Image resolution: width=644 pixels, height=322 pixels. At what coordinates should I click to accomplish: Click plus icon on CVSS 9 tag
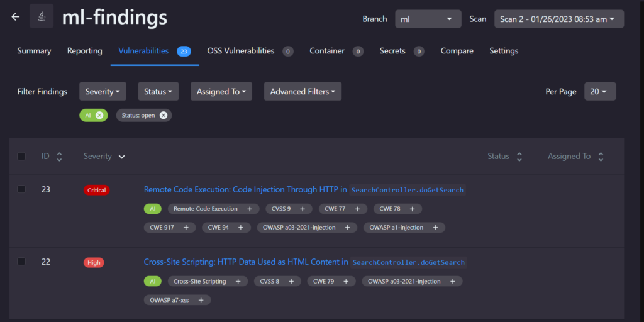[303, 209]
